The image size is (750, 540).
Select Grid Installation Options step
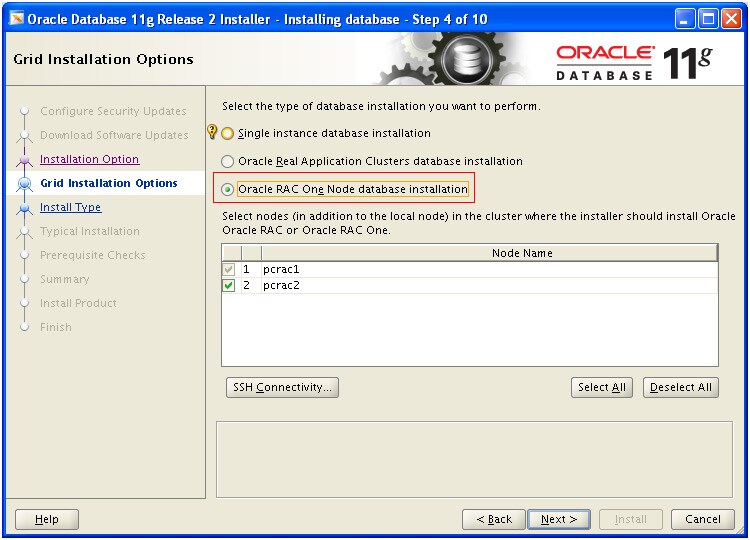point(109,183)
